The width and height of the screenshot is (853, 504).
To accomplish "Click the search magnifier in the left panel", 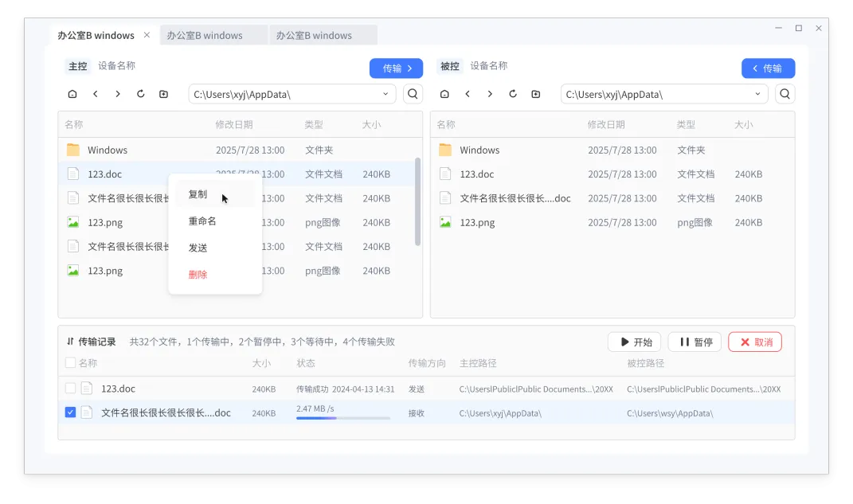I will pos(413,93).
